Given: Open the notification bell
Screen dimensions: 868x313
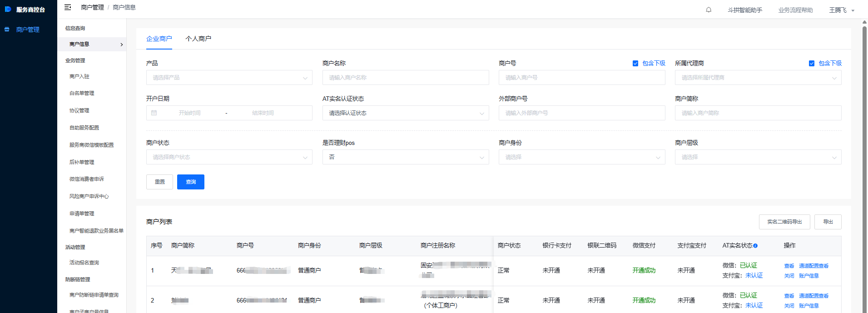Looking at the screenshot, I should point(709,10).
